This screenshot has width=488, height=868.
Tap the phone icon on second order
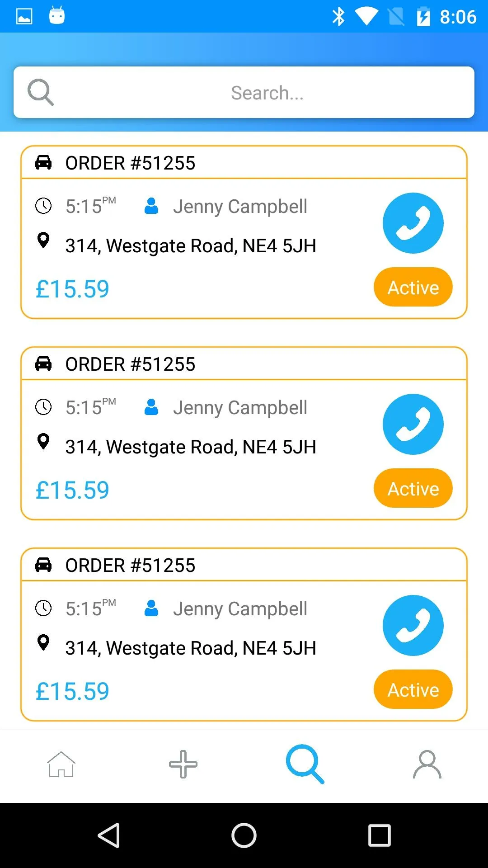(413, 424)
